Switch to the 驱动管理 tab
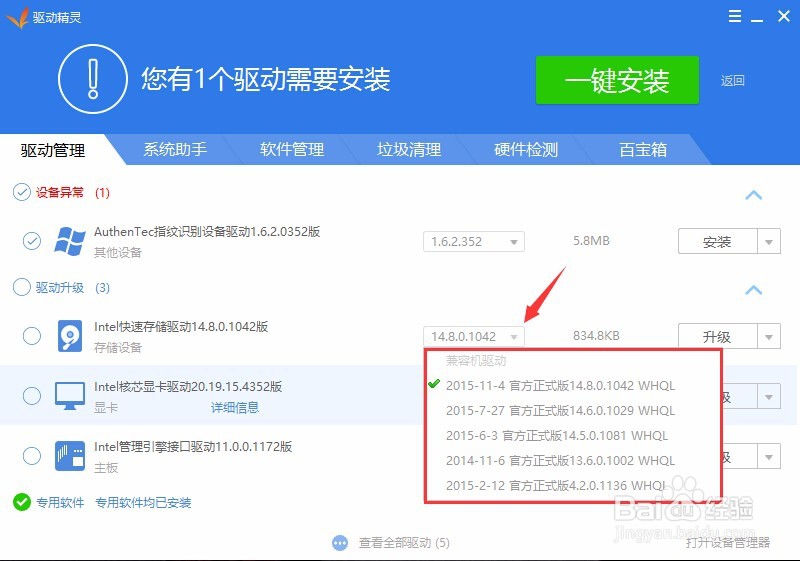 53,150
